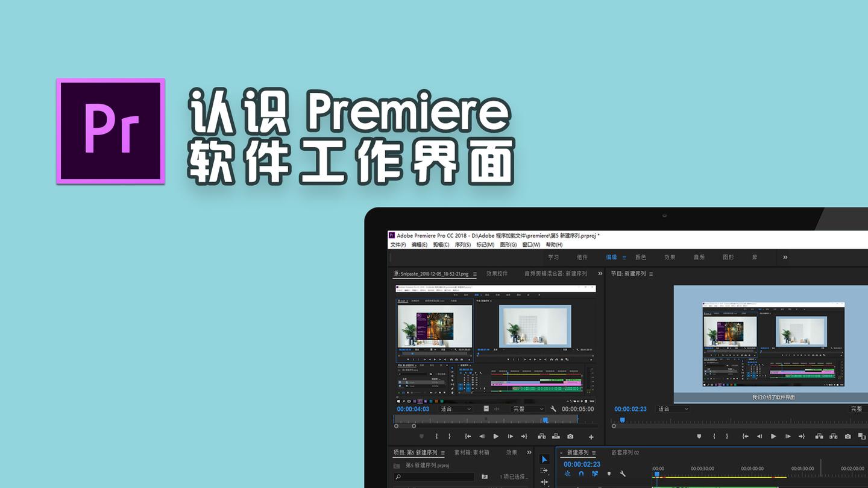Image resolution: width=868 pixels, height=488 pixels.
Task: Open the 图形(G) menu
Action: pos(508,245)
